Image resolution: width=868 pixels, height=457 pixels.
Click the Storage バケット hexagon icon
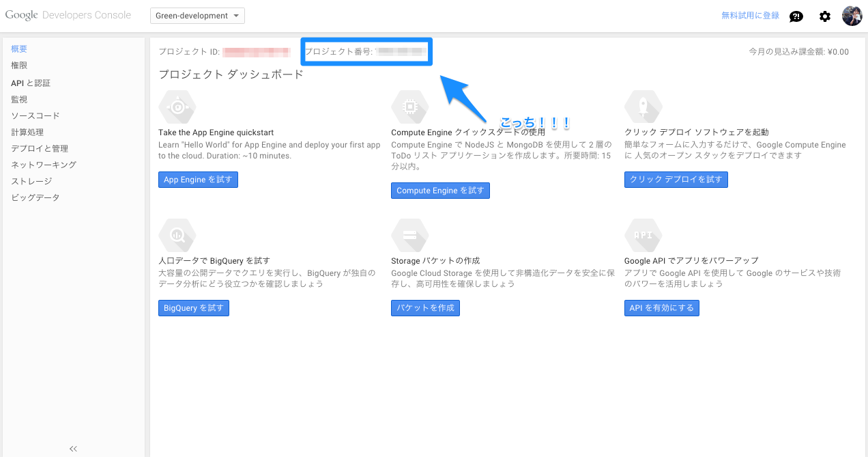(x=409, y=235)
